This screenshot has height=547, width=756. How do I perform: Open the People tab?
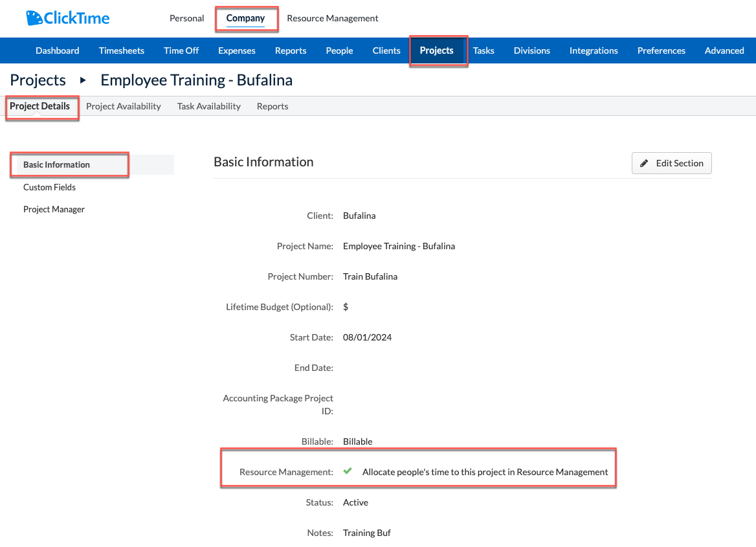click(x=339, y=50)
